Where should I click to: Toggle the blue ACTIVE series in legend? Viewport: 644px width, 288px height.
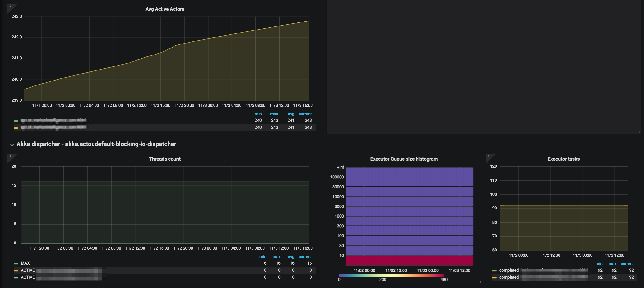click(x=27, y=277)
